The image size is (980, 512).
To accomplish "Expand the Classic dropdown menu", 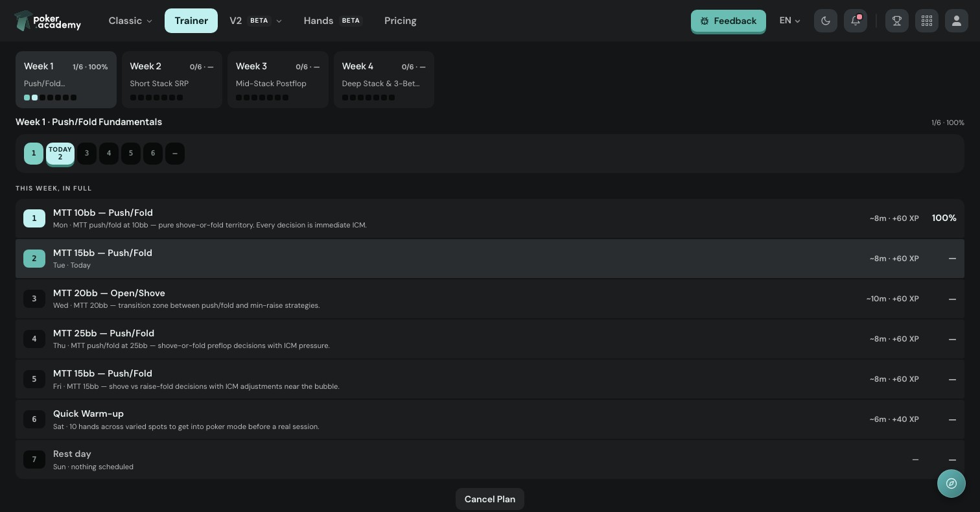I will click(130, 21).
